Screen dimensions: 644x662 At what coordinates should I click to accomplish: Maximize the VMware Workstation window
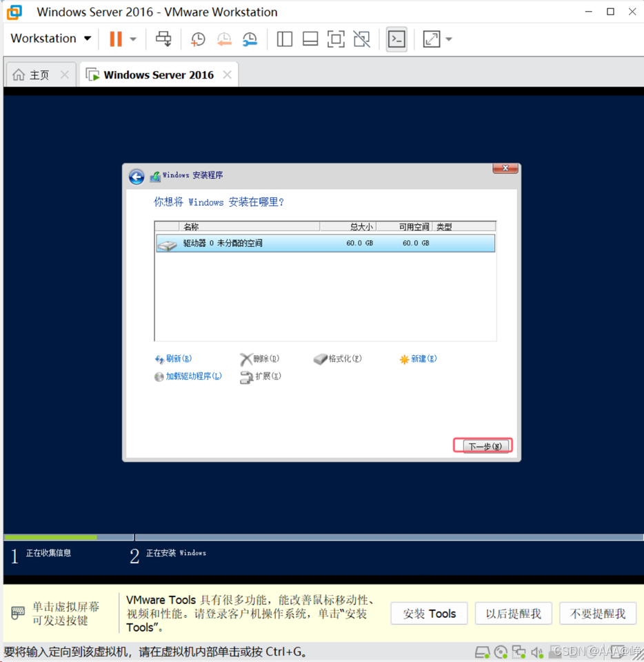610,12
